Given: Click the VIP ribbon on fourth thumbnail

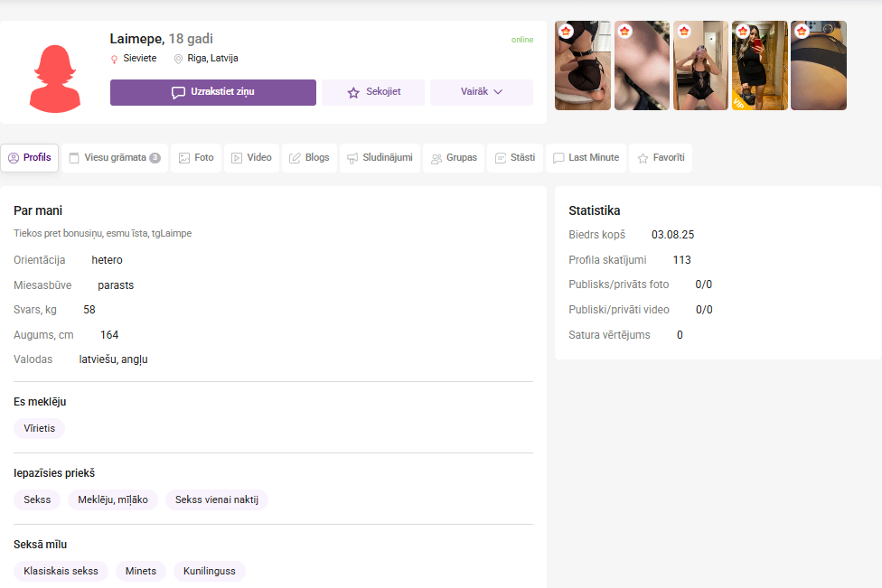Looking at the screenshot, I should click(738, 103).
